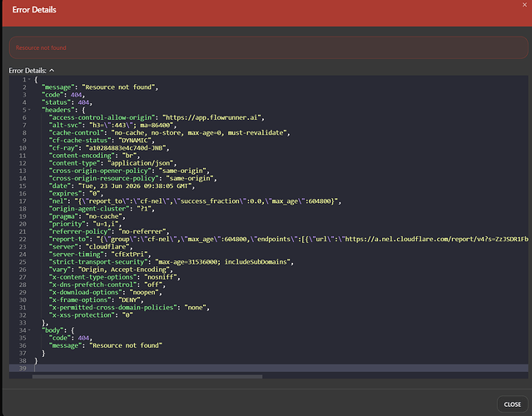
Task: Click the "x-dns-prefetch-control": "off" line
Action: click(107, 285)
